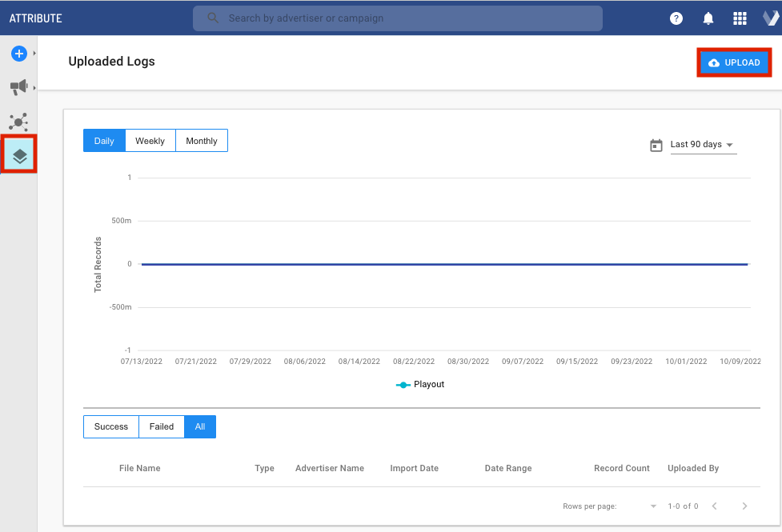Expand the Last 90 days dropdown
This screenshot has height=532, width=782.
[x=703, y=145]
